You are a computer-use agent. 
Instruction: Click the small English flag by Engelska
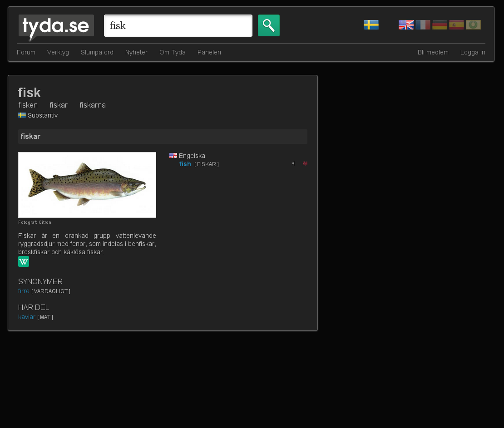pyautogui.click(x=173, y=156)
